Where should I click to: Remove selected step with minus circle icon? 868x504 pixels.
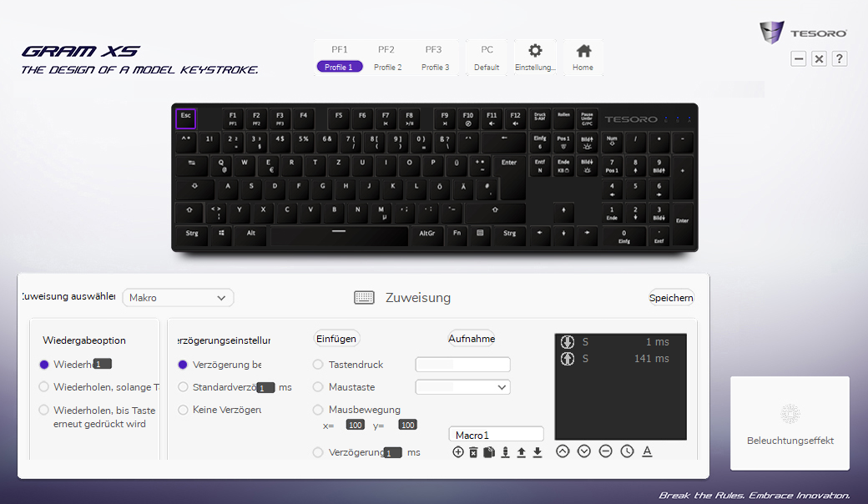coord(606,451)
